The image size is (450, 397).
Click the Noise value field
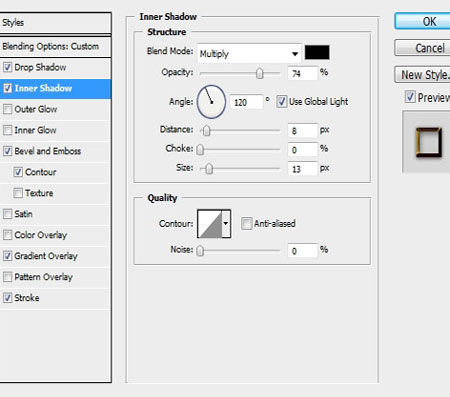tap(303, 251)
